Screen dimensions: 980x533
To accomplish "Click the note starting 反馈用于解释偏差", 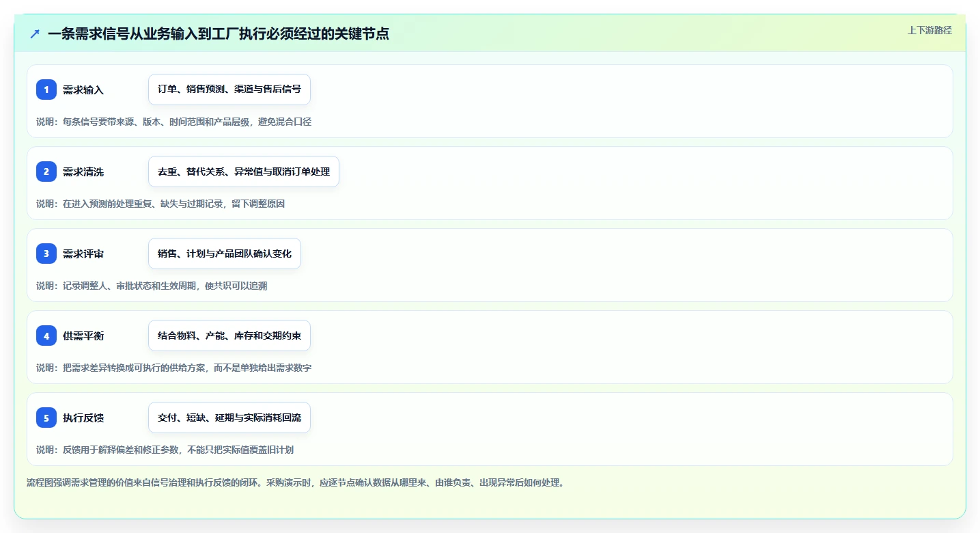I will pos(165,450).
